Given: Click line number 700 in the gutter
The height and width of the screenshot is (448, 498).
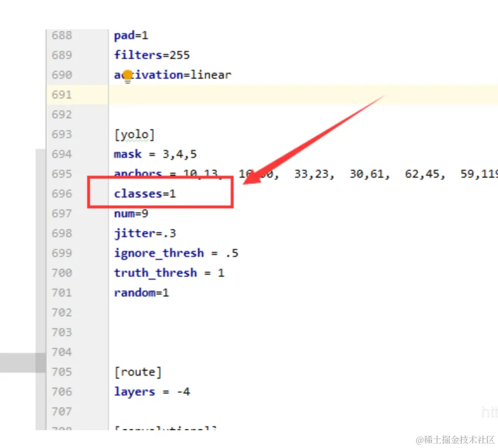Looking at the screenshot, I should tap(62, 273).
